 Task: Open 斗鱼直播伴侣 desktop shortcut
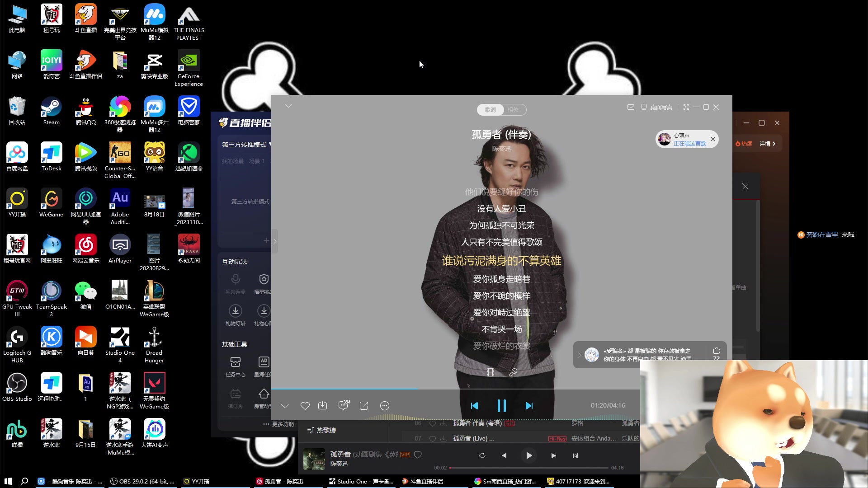pos(85,65)
